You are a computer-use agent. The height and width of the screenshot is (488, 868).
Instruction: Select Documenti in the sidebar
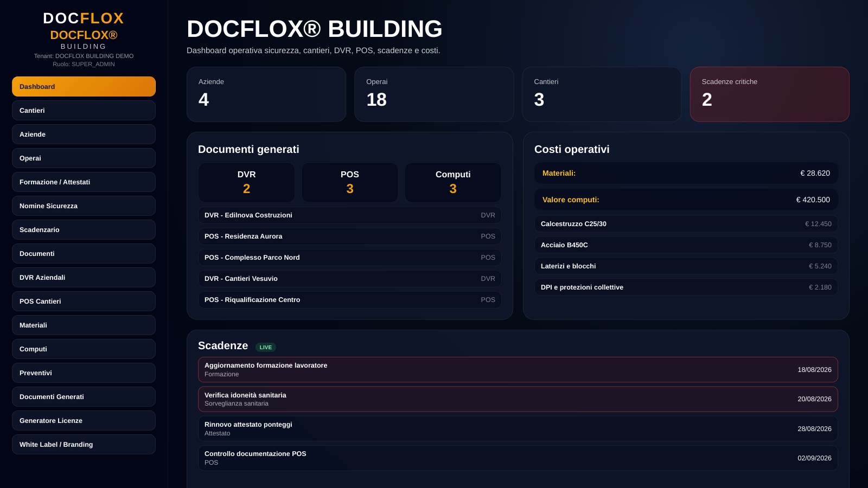pos(84,254)
